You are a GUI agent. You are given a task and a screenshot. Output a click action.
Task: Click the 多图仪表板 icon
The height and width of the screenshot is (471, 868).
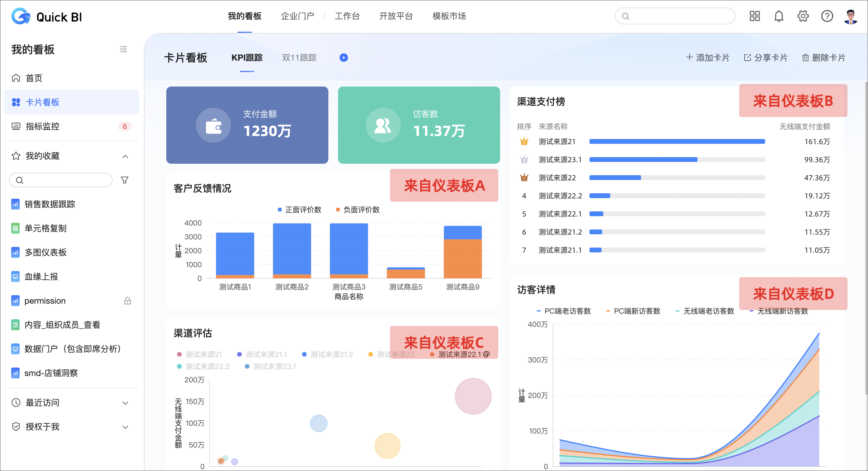click(x=15, y=252)
